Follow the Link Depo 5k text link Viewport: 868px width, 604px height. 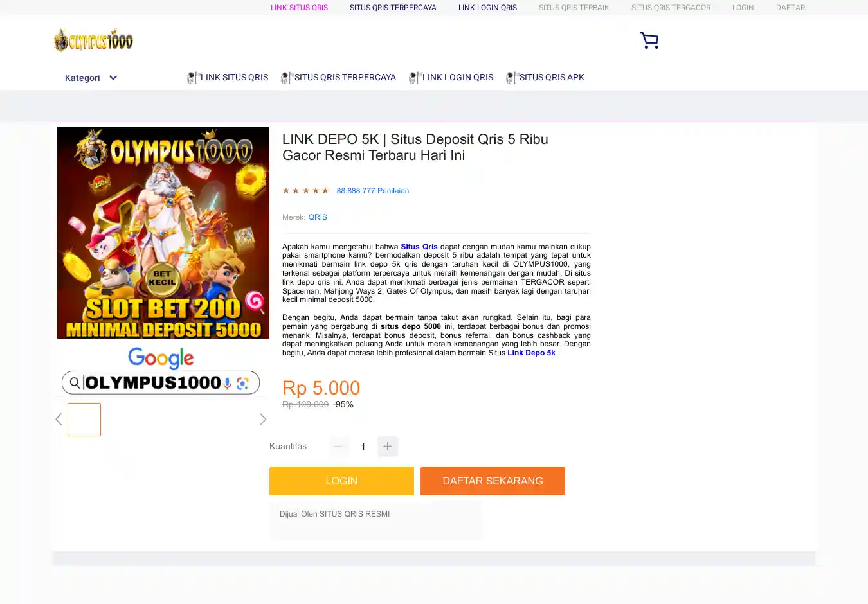(x=531, y=353)
